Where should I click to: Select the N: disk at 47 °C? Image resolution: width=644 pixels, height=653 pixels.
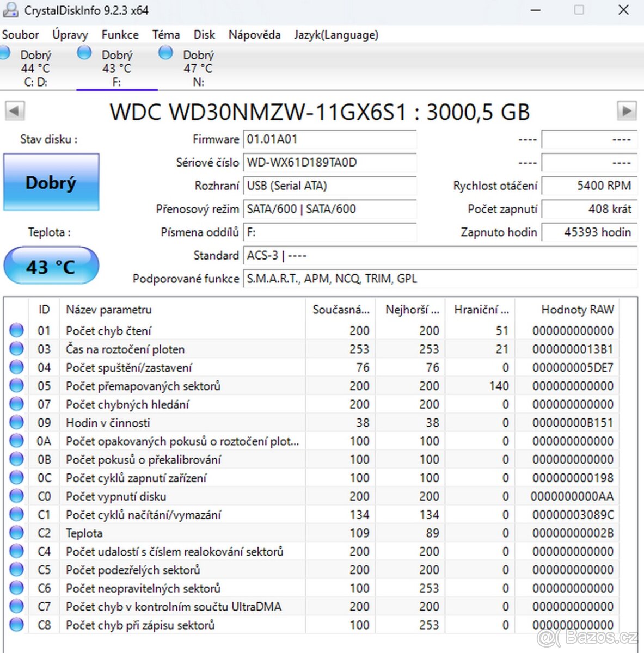pyautogui.click(x=198, y=68)
